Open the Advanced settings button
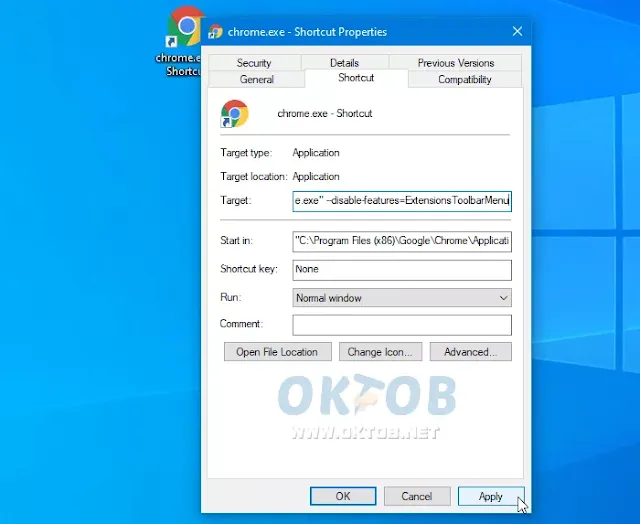 471,352
